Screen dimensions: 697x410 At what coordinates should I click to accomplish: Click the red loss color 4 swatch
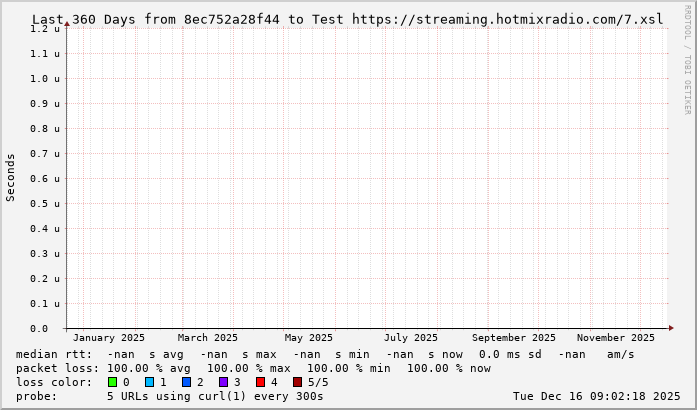click(260, 382)
